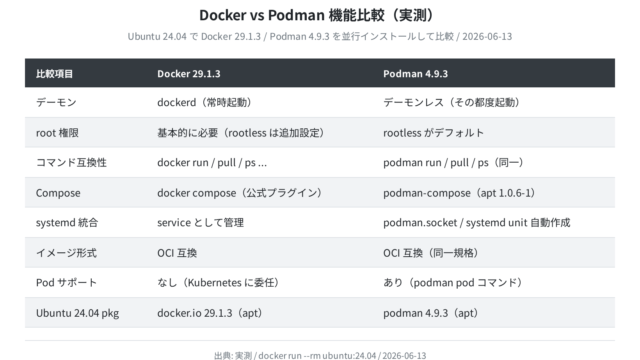The image size is (640, 360).
Task: Click the docker run / pull / ps cell
Action: pyautogui.click(x=212, y=162)
